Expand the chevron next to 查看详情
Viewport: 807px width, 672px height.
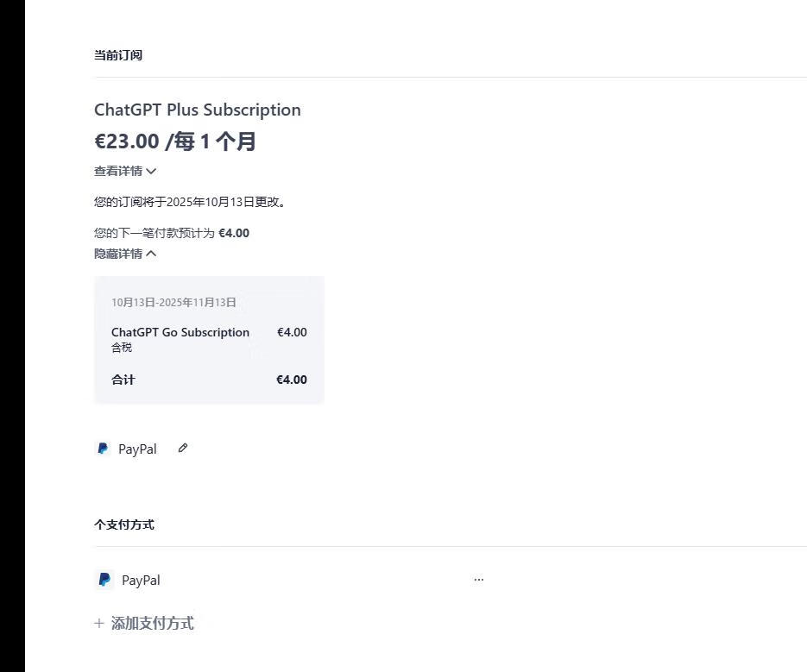(x=152, y=172)
